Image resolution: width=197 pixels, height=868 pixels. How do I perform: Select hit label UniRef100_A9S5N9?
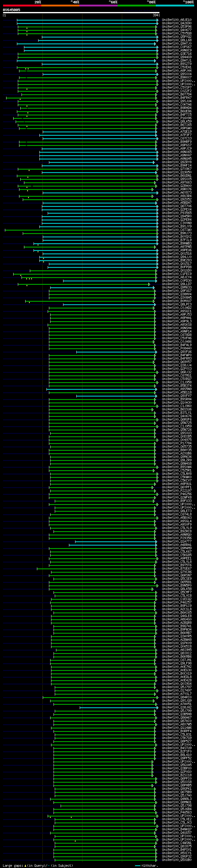tap(177, 389)
